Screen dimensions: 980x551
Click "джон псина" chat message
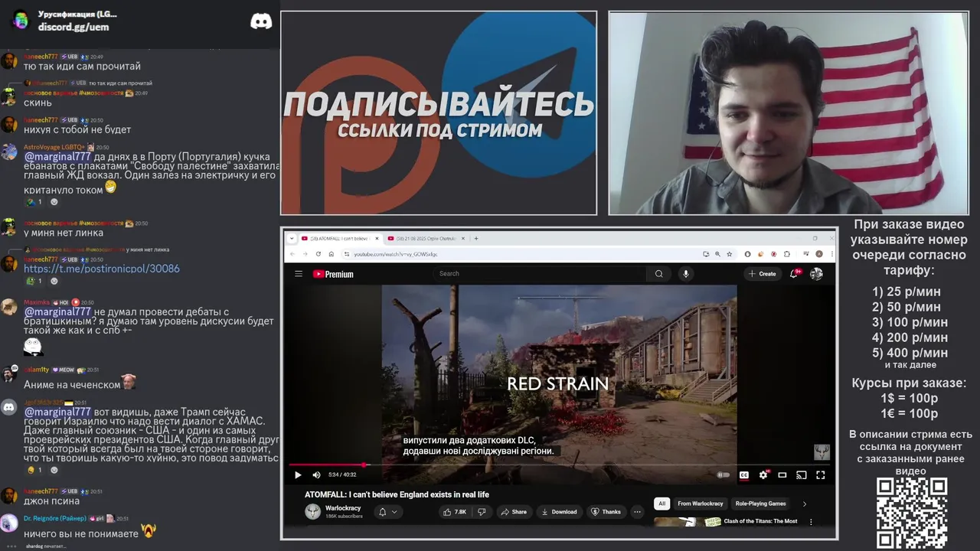click(51, 501)
